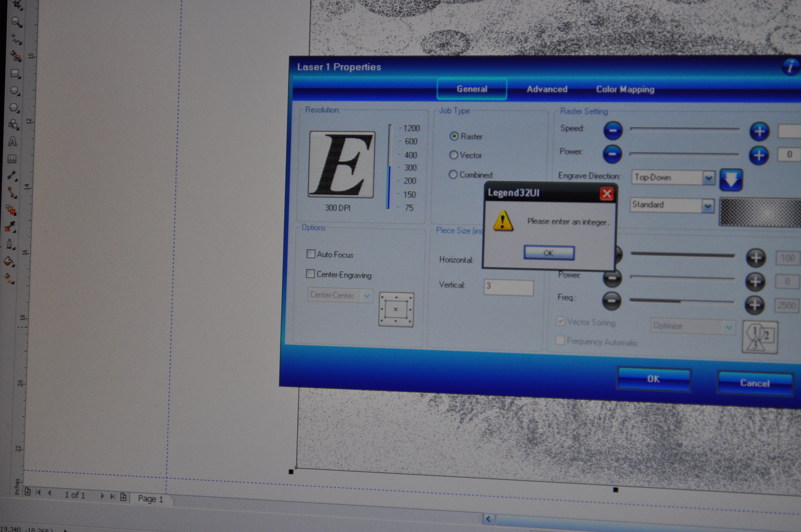Enable the Center-Engraving checkbox
The width and height of the screenshot is (801, 532).
(310, 274)
